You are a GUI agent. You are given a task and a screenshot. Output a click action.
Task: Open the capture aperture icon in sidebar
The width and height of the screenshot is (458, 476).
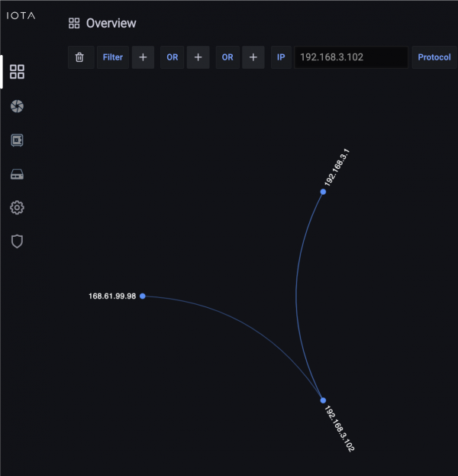17,106
